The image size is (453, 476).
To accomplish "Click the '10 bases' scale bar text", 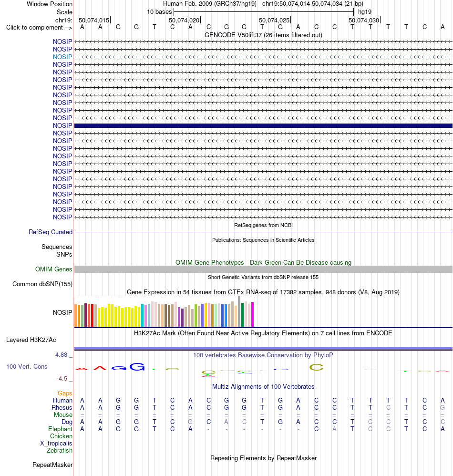I will pyautogui.click(x=159, y=12).
